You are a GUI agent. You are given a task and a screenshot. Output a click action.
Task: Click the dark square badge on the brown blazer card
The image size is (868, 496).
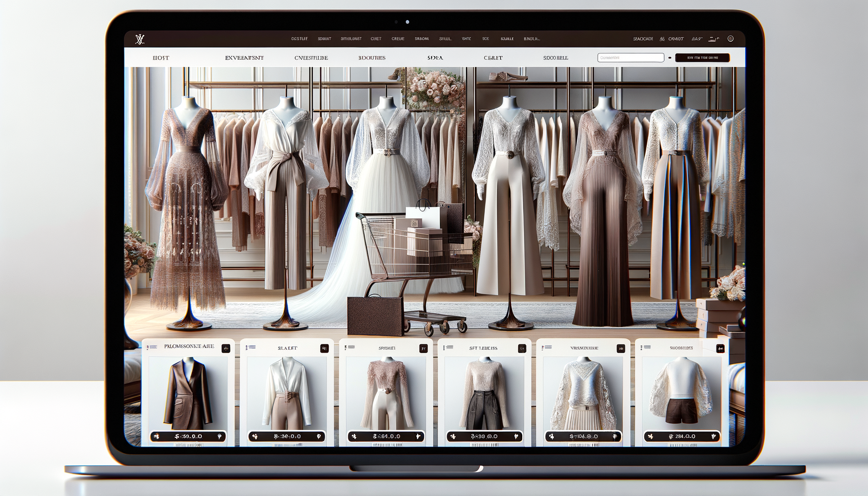tap(226, 348)
